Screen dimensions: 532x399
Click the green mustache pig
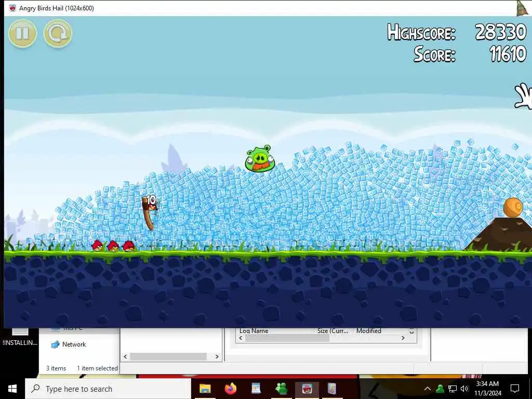point(259,158)
